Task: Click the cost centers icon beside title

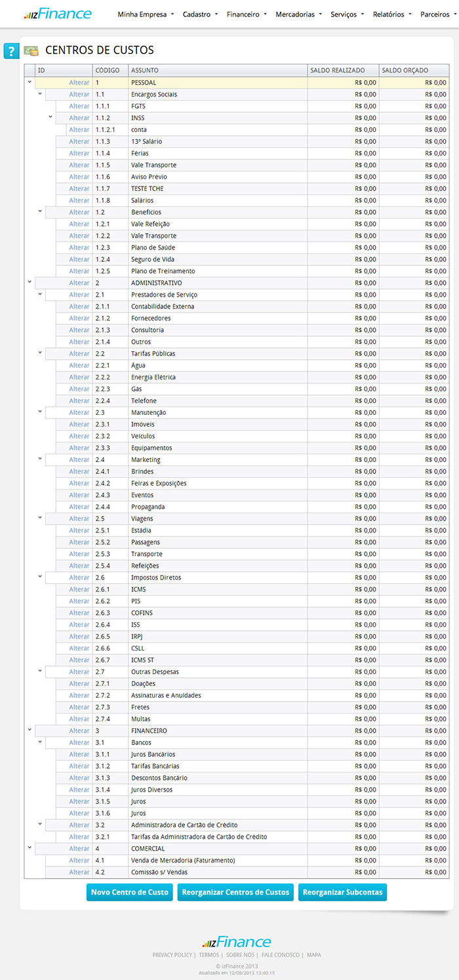Action: click(31, 51)
